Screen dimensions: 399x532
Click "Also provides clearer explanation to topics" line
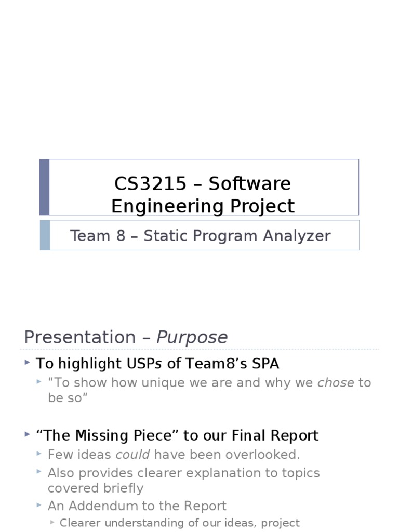(x=183, y=473)
